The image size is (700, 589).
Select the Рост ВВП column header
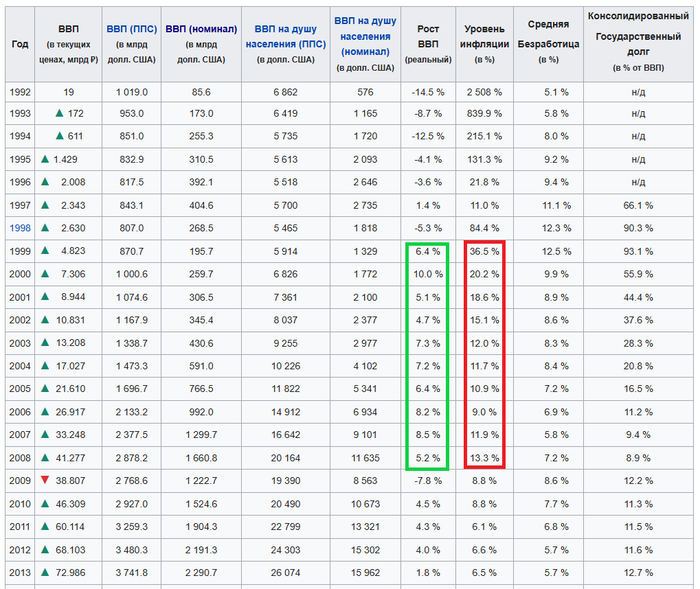tap(428, 36)
